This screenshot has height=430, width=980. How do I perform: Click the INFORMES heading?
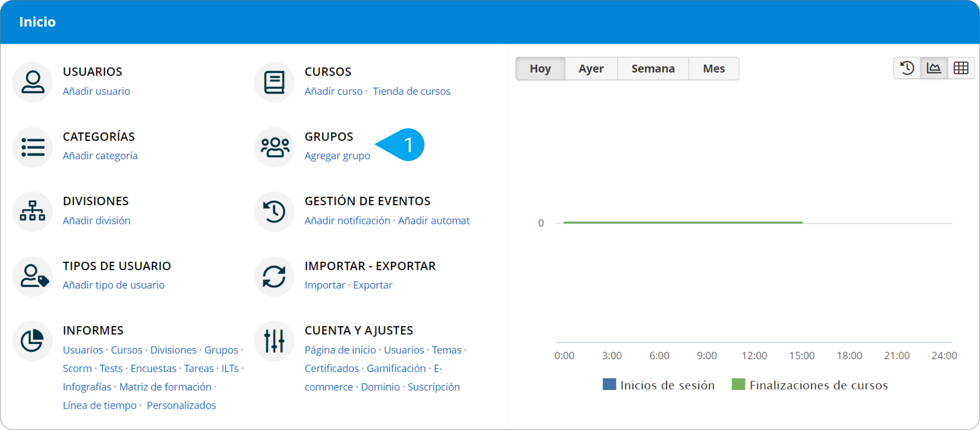tap(93, 330)
